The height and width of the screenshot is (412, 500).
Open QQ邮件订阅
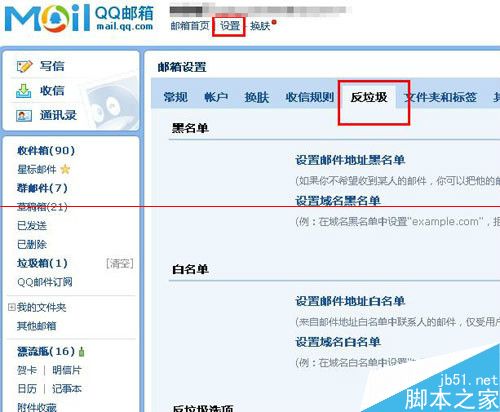45,282
